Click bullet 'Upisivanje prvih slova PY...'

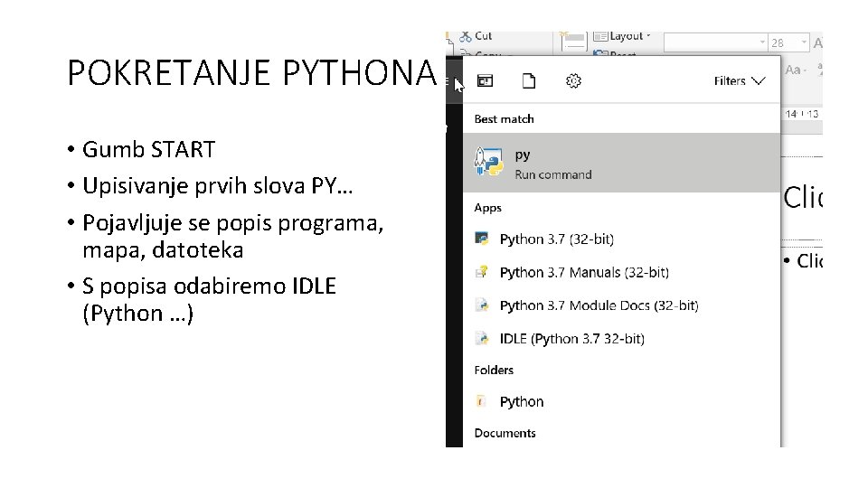(218, 186)
